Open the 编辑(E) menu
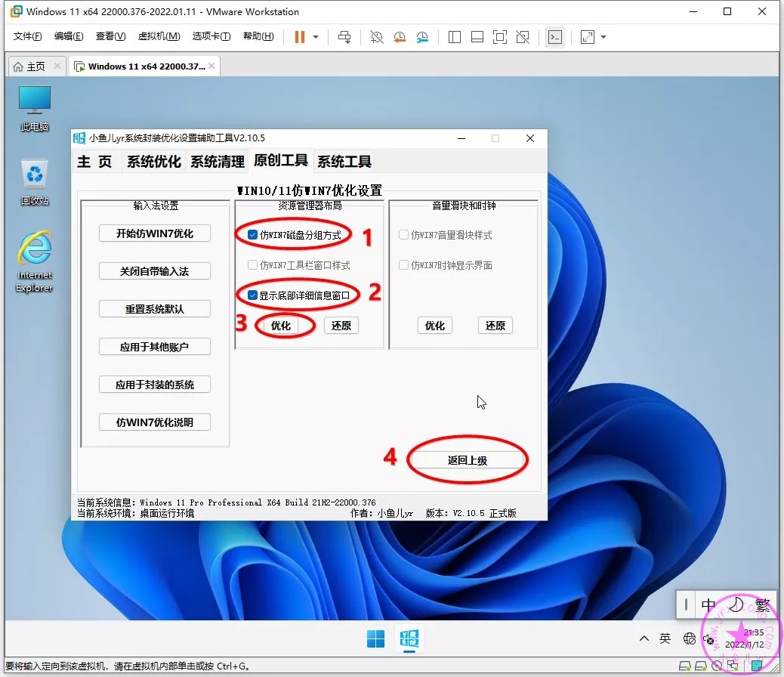 (x=69, y=36)
